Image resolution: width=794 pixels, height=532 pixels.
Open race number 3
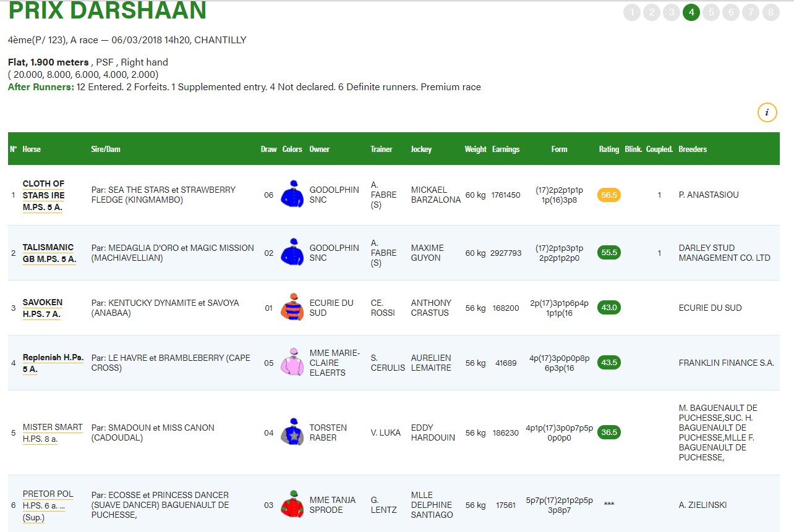pos(672,12)
